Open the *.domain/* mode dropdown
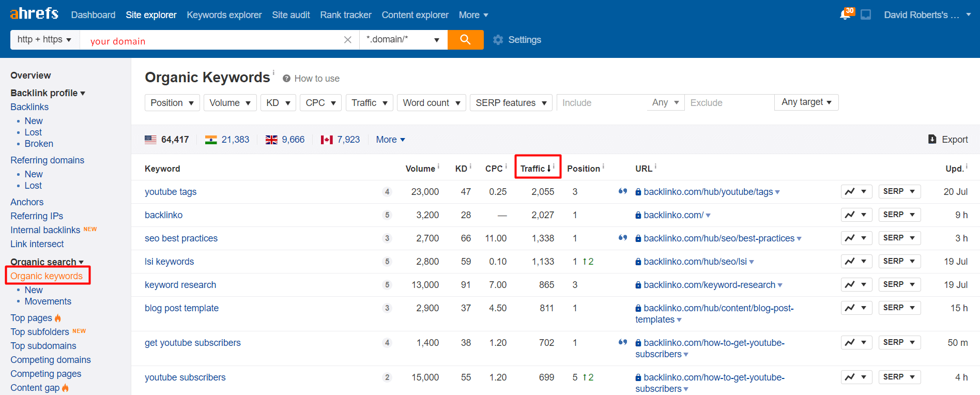The image size is (980, 395). point(403,39)
